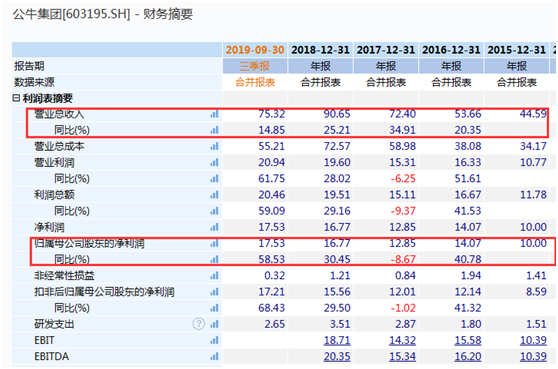The width and height of the screenshot is (558, 369).
Task: Select revenue value 75.32
Action: pos(272,114)
